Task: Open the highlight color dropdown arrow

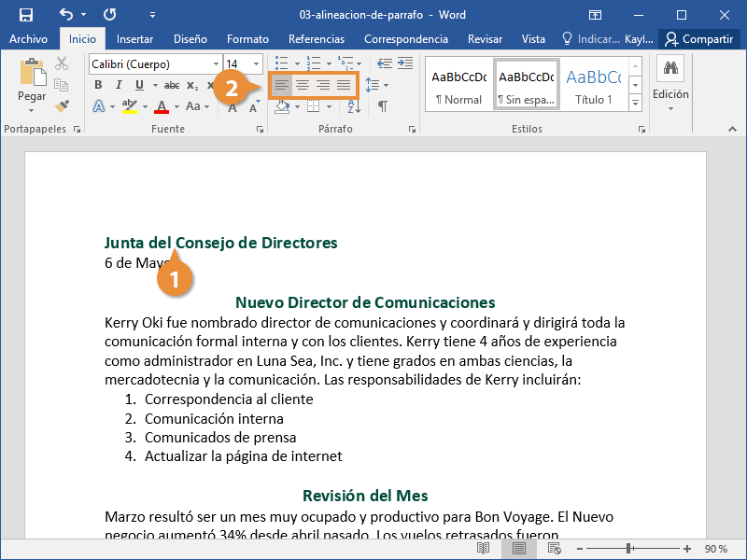Action: tap(145, 106)
